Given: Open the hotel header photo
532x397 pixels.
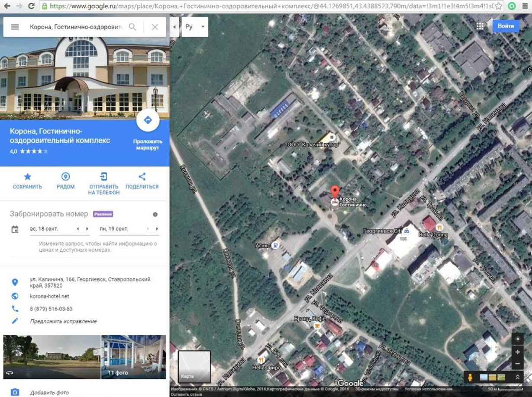Looking at the screenshot, I should click(x=85, y=78).
